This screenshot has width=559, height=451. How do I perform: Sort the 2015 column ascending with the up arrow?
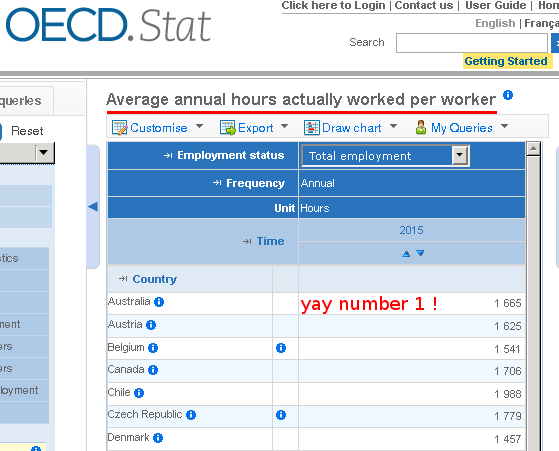coord(406,253)
